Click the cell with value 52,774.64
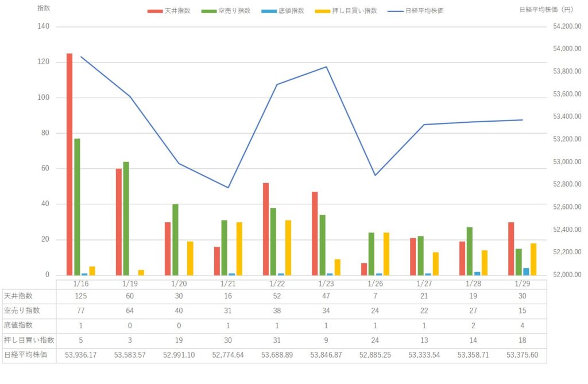The image size is (588, 384). (228, 355)
